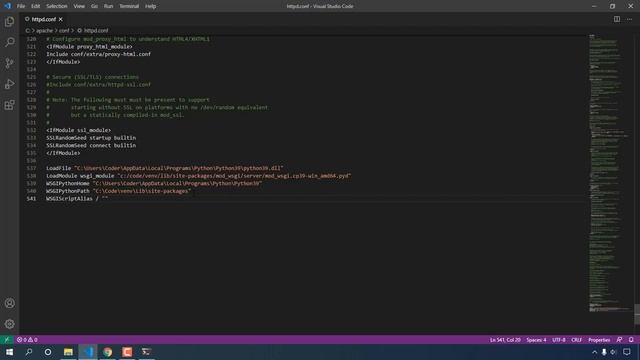Open the File menu
The image size is (640, 360).
point(21,6)
